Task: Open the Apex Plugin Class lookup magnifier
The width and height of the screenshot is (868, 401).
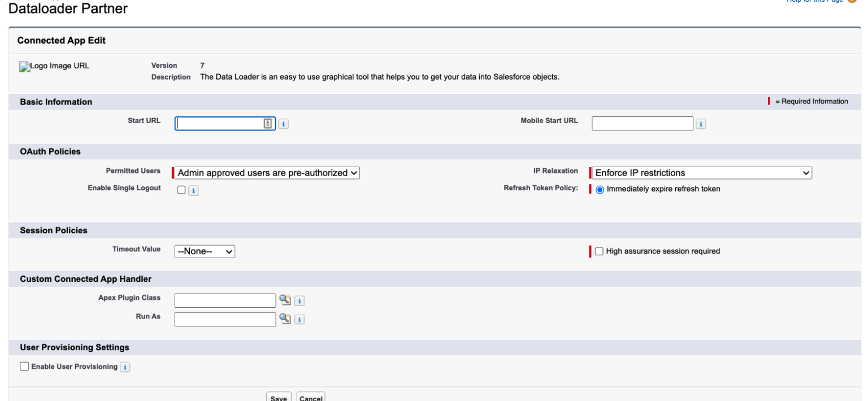Action: (x=285, y=300)
